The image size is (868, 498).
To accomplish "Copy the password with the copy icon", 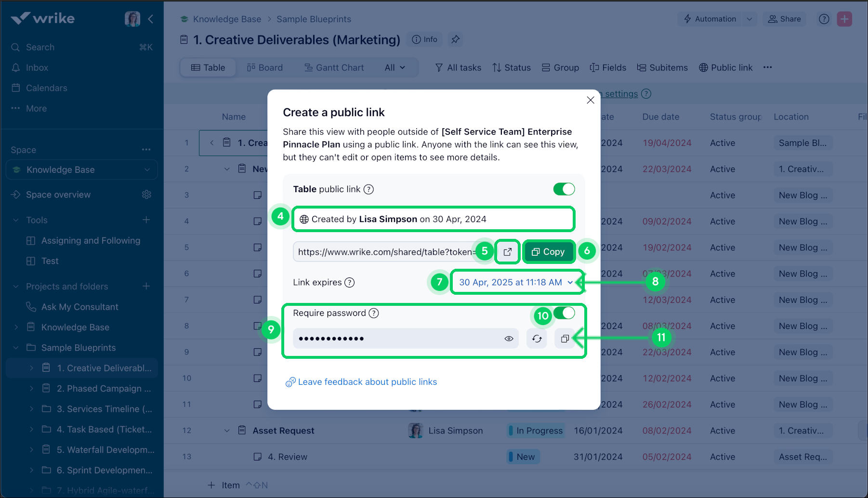I will (565, 339).
